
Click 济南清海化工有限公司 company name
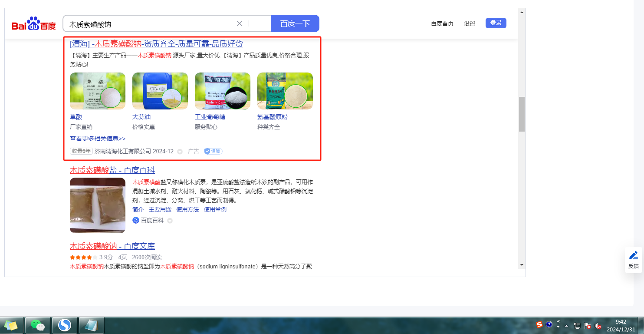tap(123, 151)
